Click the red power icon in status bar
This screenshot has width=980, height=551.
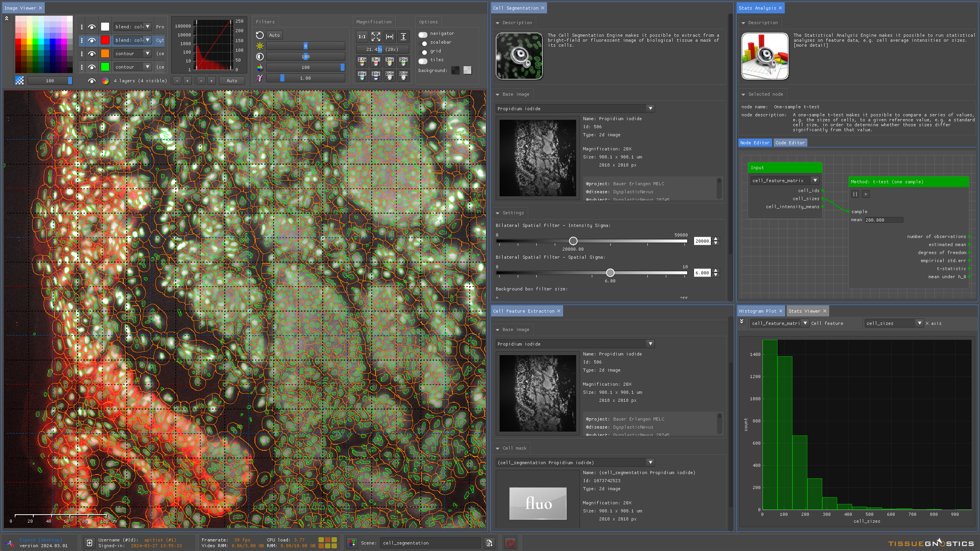click(510, 543)
